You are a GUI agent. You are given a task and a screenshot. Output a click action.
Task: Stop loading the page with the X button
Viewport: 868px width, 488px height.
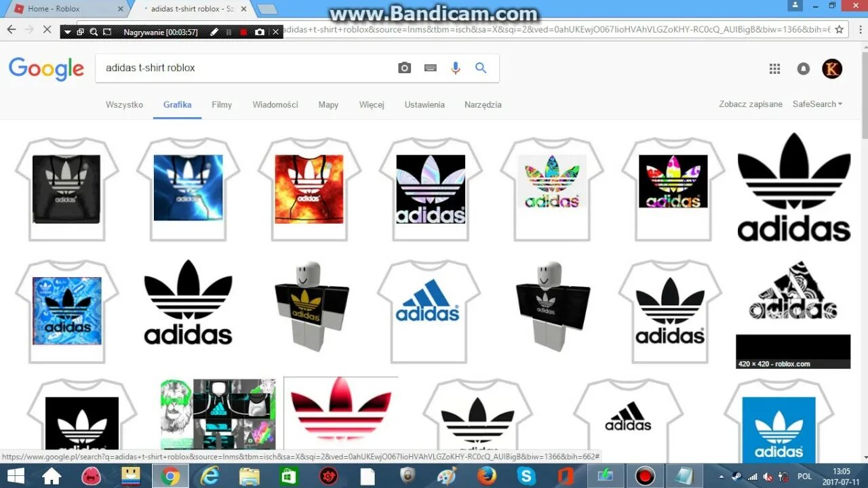[x=47, y=30]
